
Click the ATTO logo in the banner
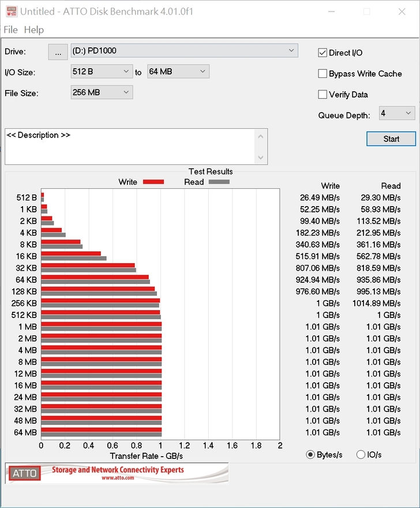click(x=24, y=473)
